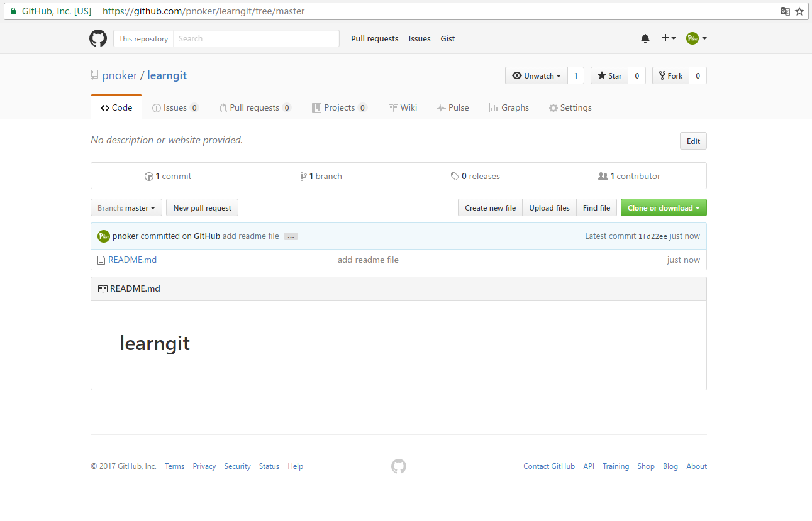Click the repository book icon beside pnoker

tap(94, 75)
